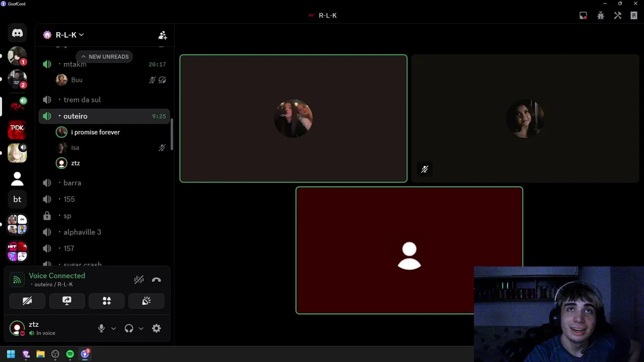Join alphaville 3 voice channel
The image size is (644, 362).
coord(104,232)
